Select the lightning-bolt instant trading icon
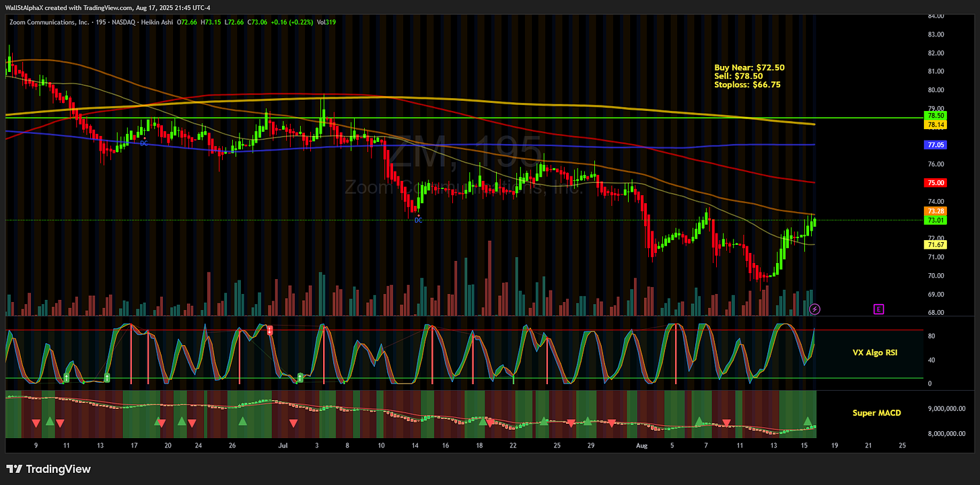The image size is (980, 485). [814, 309]
